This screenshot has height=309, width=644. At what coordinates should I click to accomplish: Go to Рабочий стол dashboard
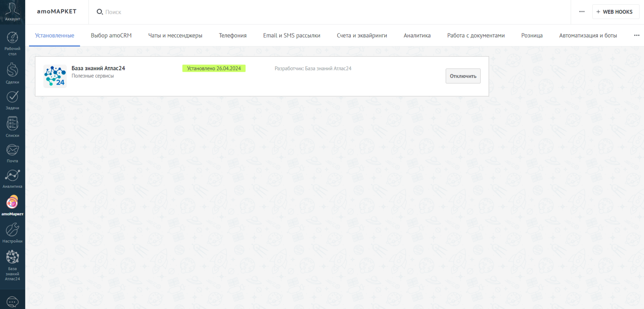tap(13, 44)
